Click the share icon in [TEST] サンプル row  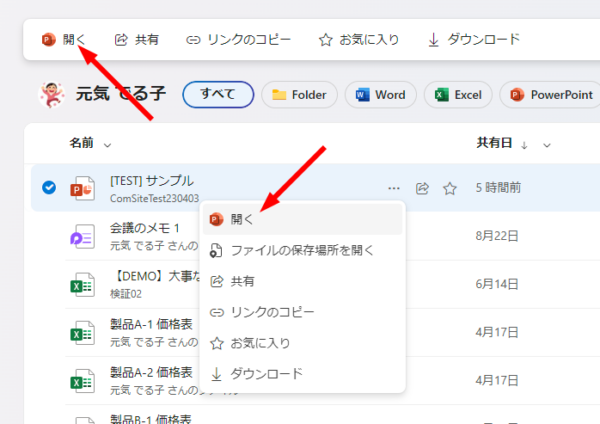click(x=422, y=188)
